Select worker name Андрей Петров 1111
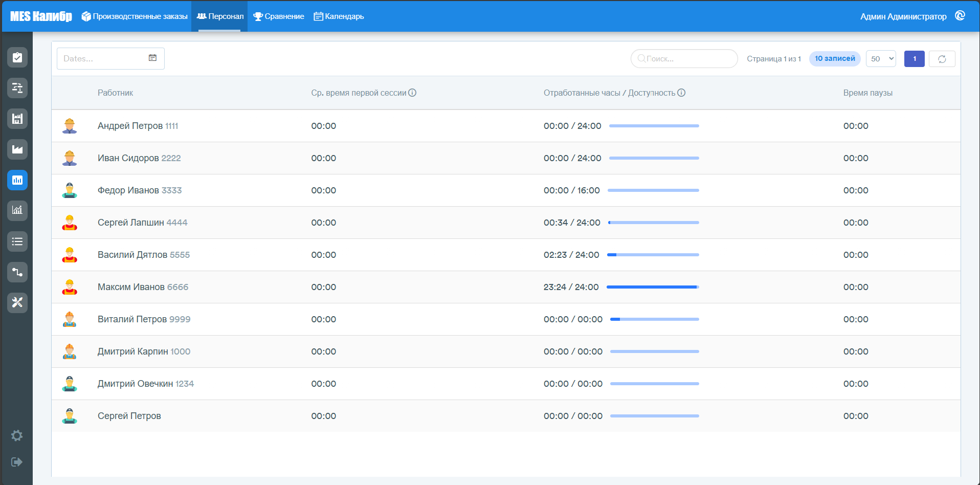Image resolution: width=980 pixels, height=485 pixels. [x=138, y=126]
